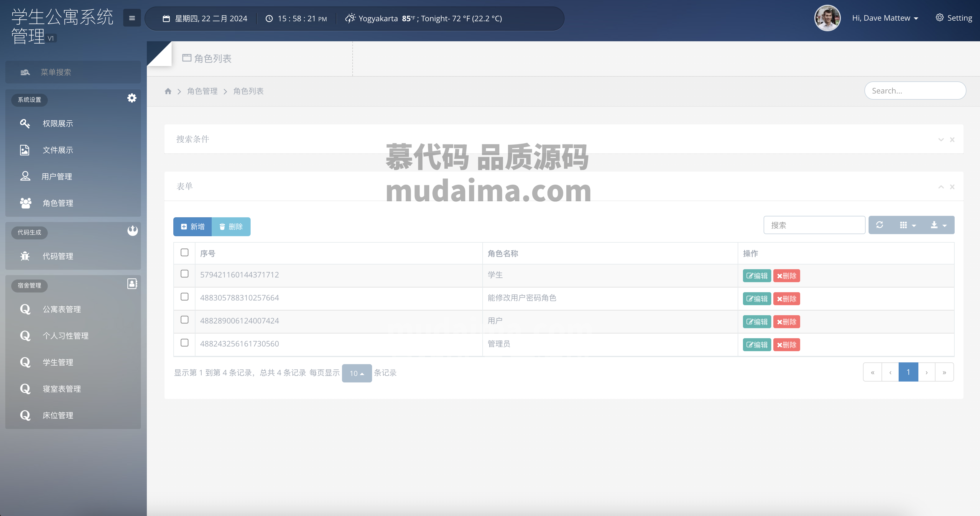
Task: Open the columns grid dropdown
Action: tap(908, 225)
